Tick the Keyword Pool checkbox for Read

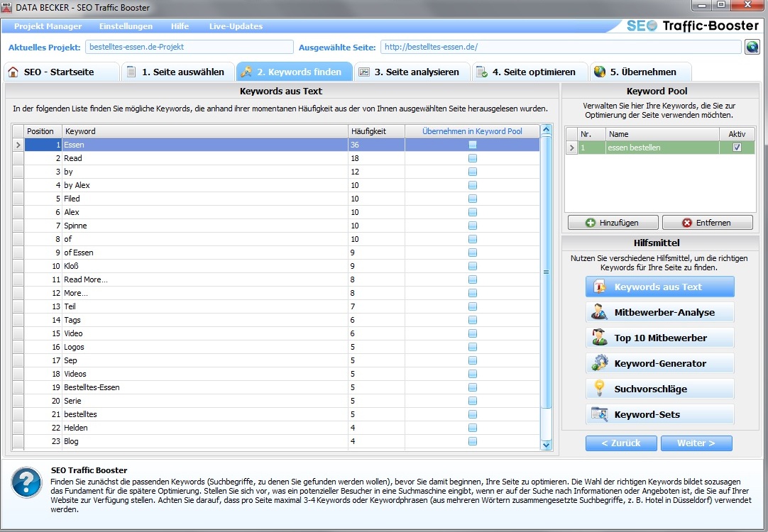[x=472, y=158]
